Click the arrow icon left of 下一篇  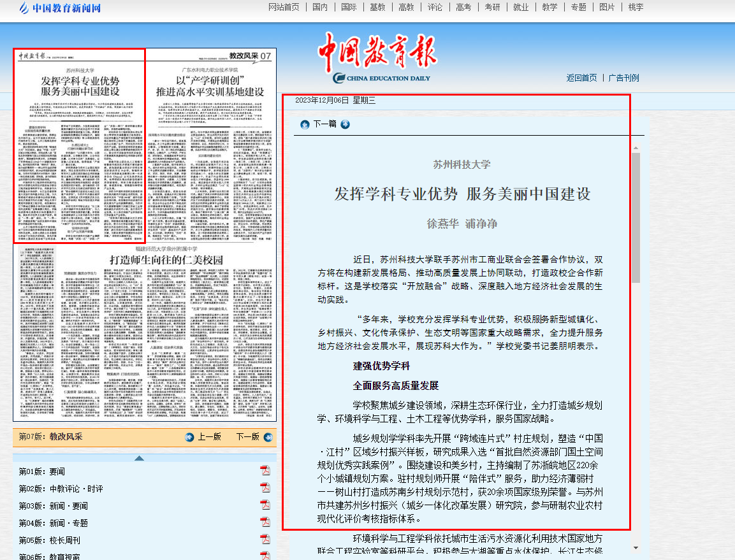(x=305, y=124)
